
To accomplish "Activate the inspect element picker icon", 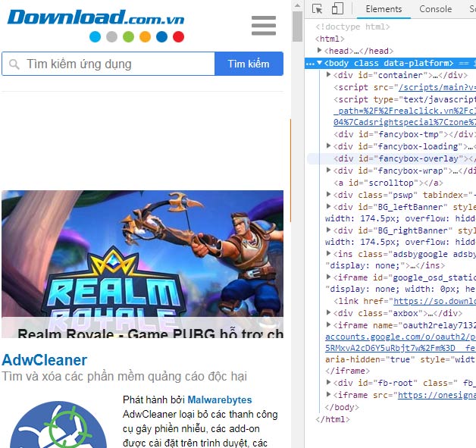I will (x=318, y=9).
